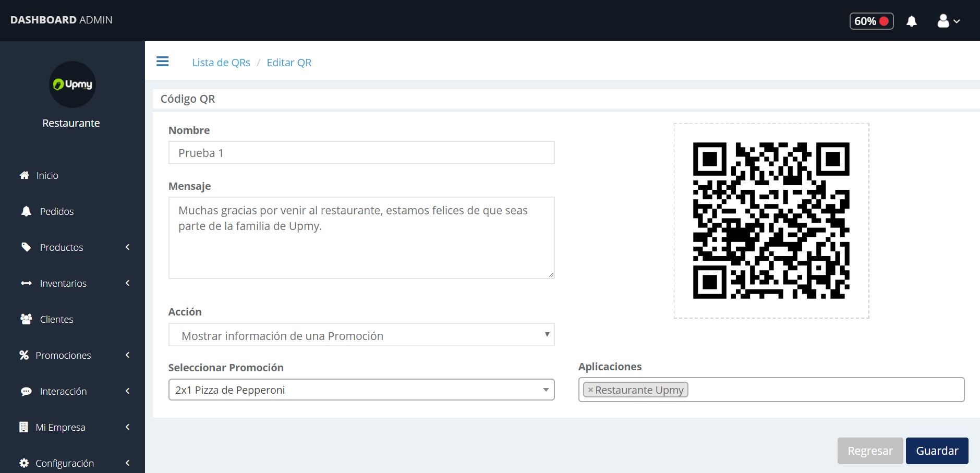Screen dimensions: 980x473
Task: Click the Código QR section heading
Action: 188,99
